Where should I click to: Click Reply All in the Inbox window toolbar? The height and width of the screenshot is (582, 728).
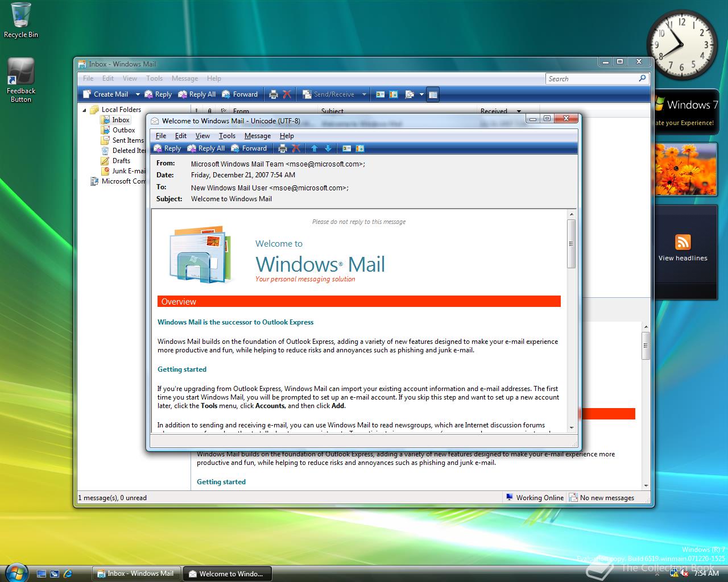197,94
